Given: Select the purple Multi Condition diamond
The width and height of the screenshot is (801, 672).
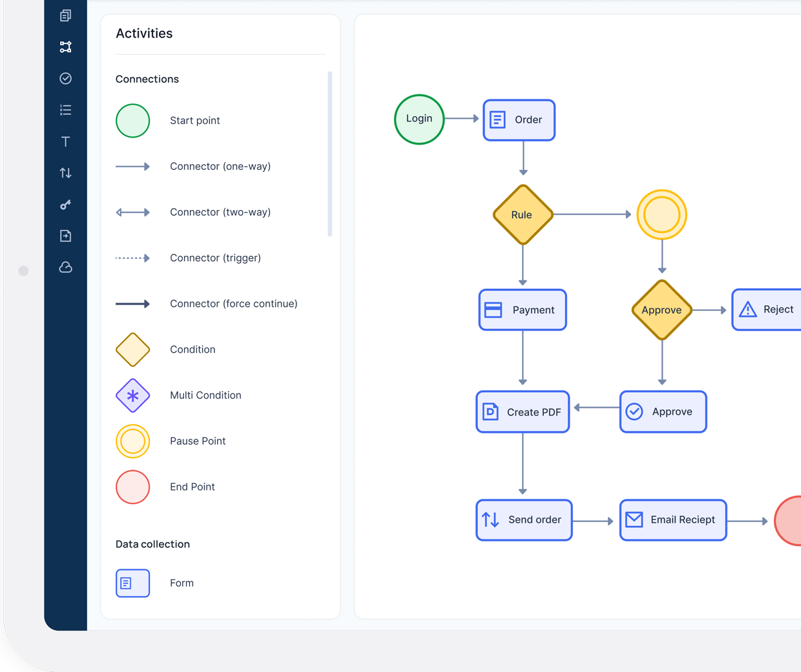Looking at the screenshot, I should (x=132, y=395).
